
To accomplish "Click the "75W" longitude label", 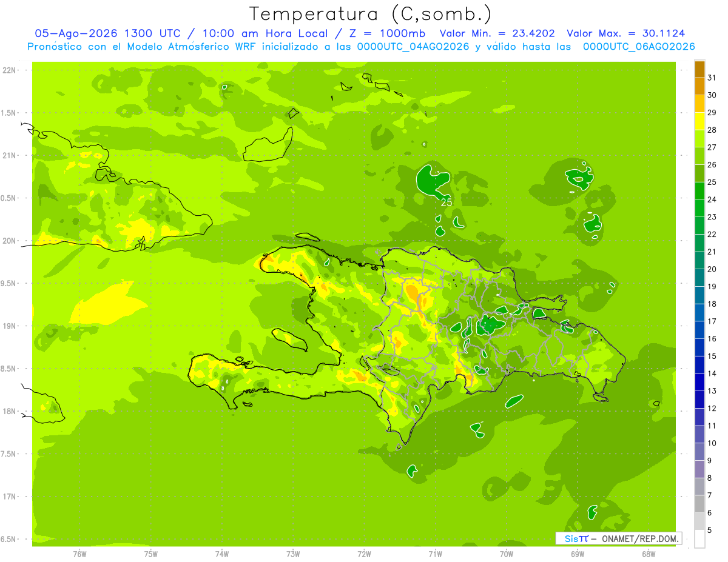I will tap(151, 554).
